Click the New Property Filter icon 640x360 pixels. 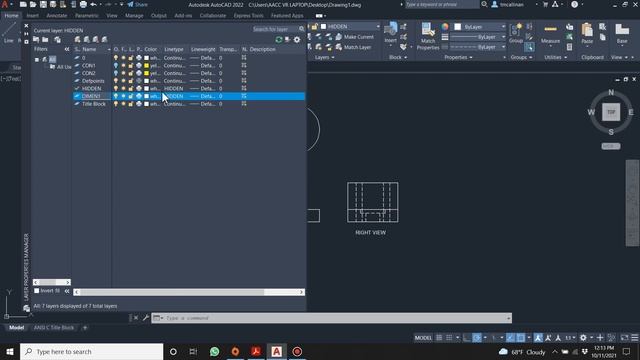(36, 40)
